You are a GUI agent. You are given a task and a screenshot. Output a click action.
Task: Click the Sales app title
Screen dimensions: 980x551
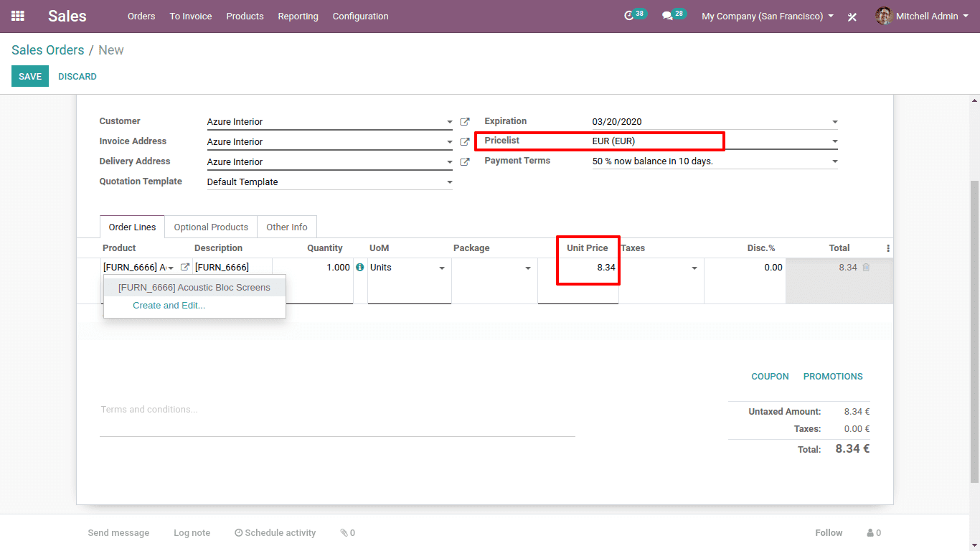(x=67, y=16)
